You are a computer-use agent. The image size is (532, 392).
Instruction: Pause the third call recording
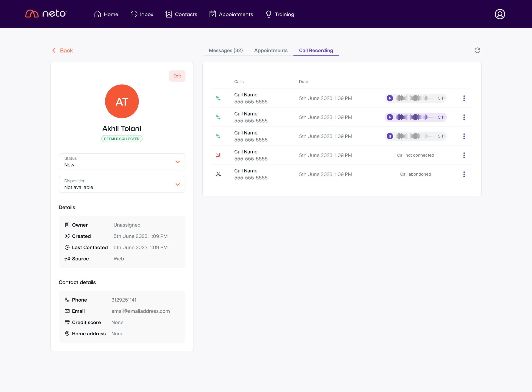point(390,136)
